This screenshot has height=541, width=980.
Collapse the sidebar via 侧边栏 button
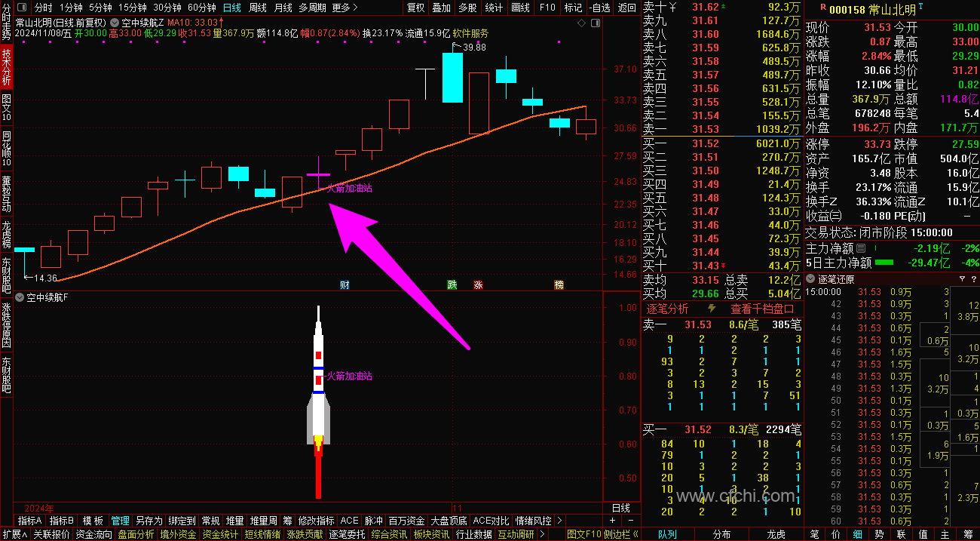tap(621, 534)
